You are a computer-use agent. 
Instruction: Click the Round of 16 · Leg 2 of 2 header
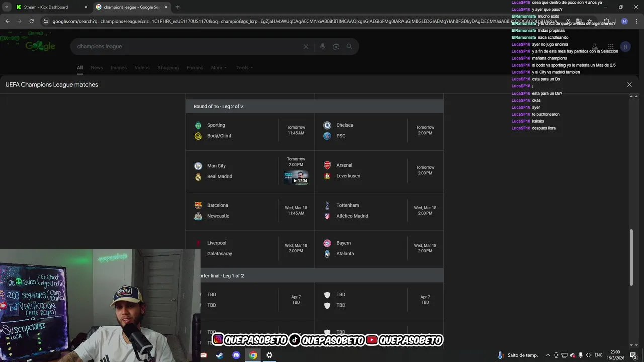tap(314, 106)
